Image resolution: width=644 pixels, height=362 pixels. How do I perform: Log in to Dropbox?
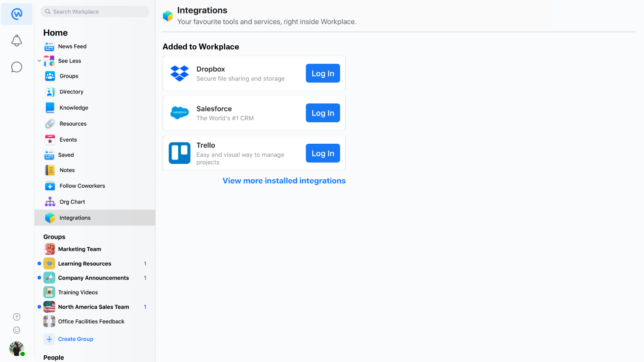[x=322, y=73]
